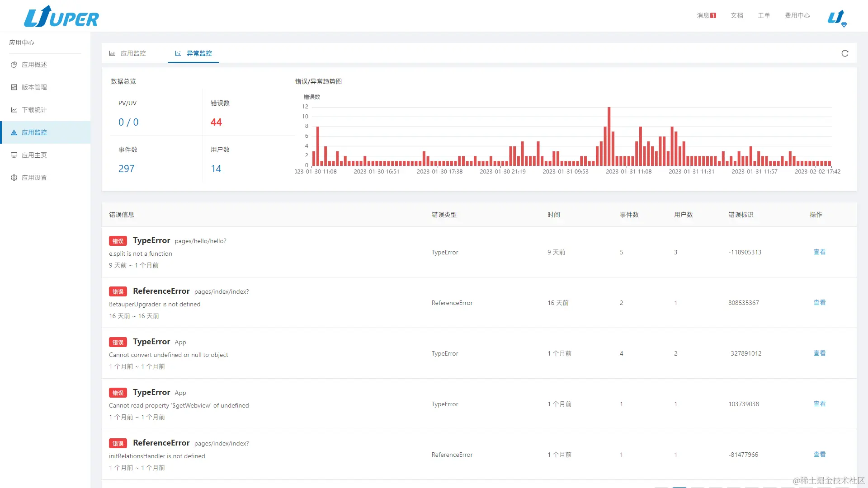Switch to the 应用监控 tab
Image resolution: width=868 pixels, height=488 pixels.
click(x=133, y=53)
